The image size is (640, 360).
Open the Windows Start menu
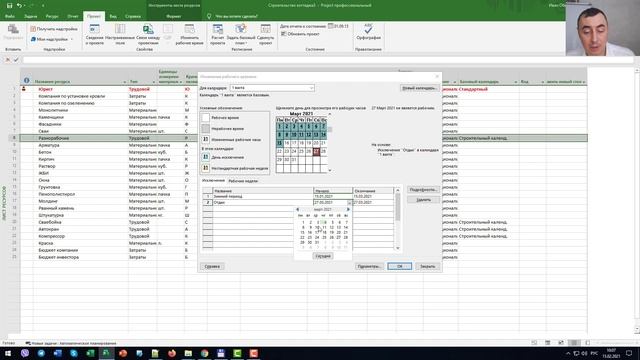[8, 353]
